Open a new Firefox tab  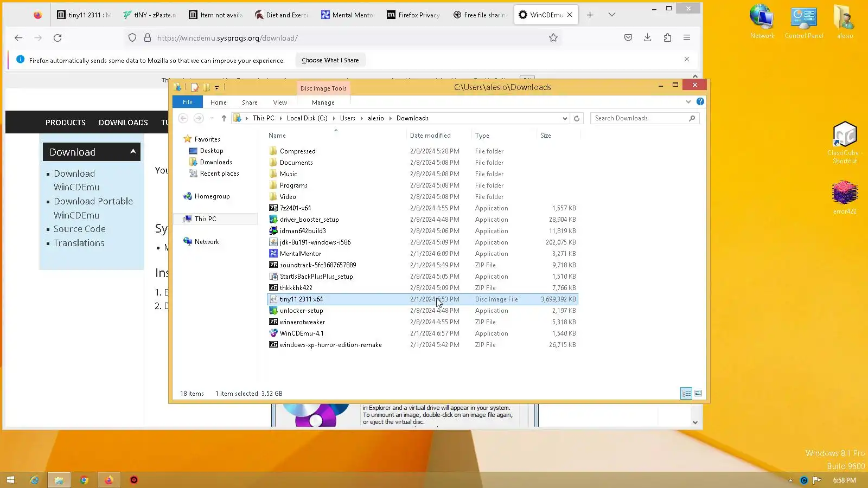point(590,15)
